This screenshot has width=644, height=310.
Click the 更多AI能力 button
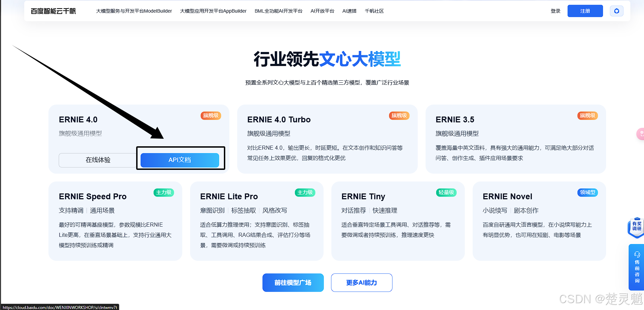click(362, 283)
